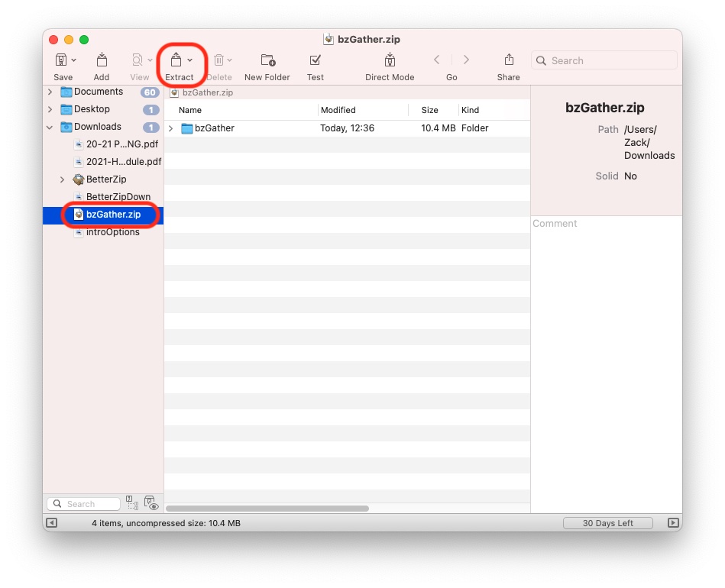
Task: Open the View dropdown arrow
Action: tap(150, 60)
